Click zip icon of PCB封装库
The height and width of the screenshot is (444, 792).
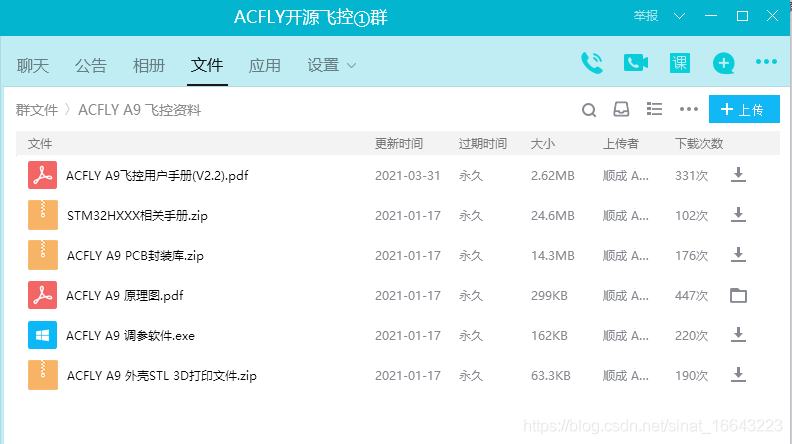point(42,255)
